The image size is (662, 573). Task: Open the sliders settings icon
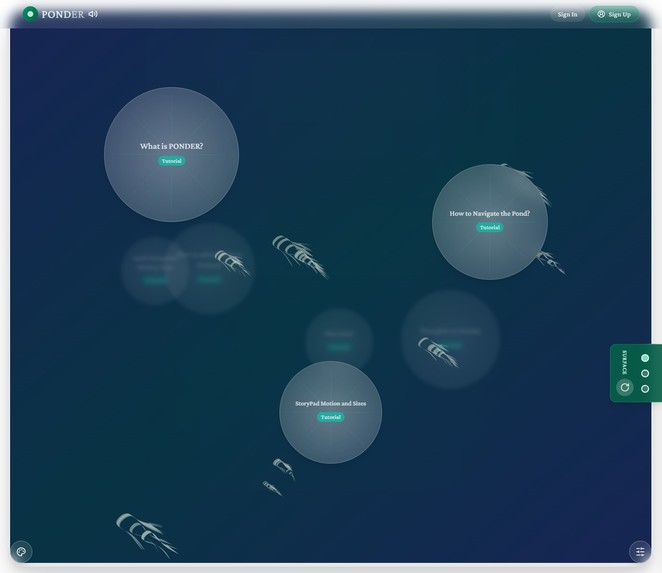[x=640, y=551]
